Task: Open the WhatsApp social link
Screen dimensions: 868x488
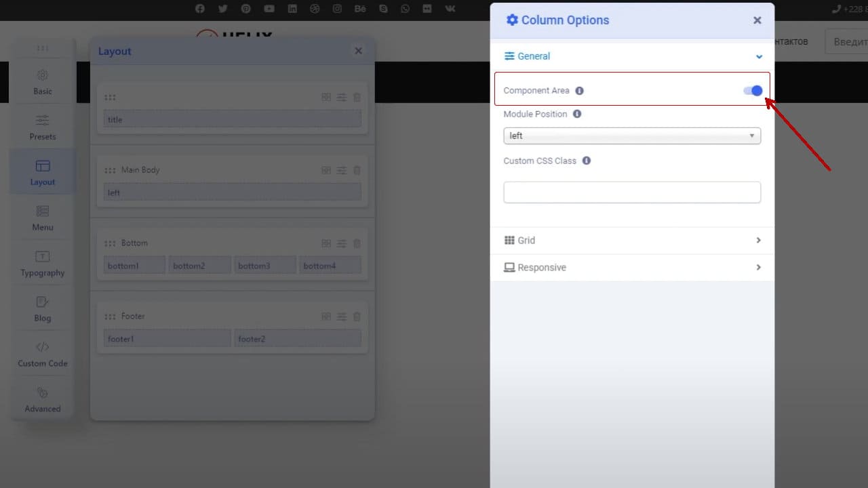Action: click(405, 9)
